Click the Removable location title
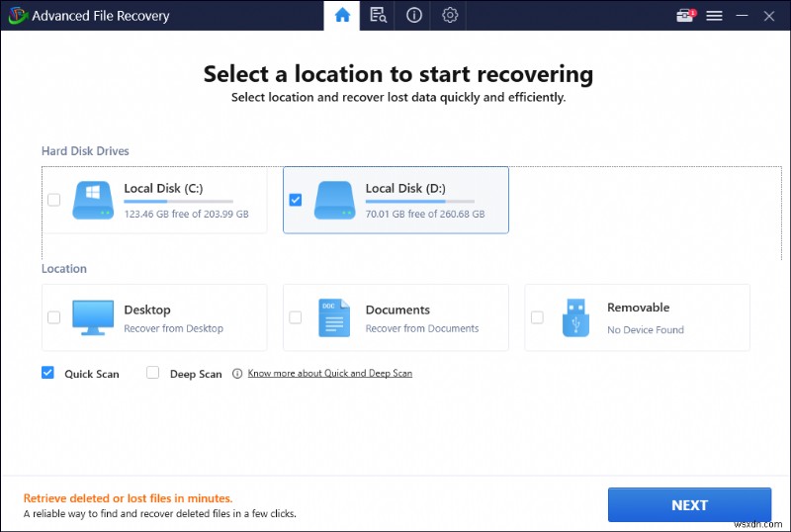This screenshot has width=791, height=532. (638, 308)
